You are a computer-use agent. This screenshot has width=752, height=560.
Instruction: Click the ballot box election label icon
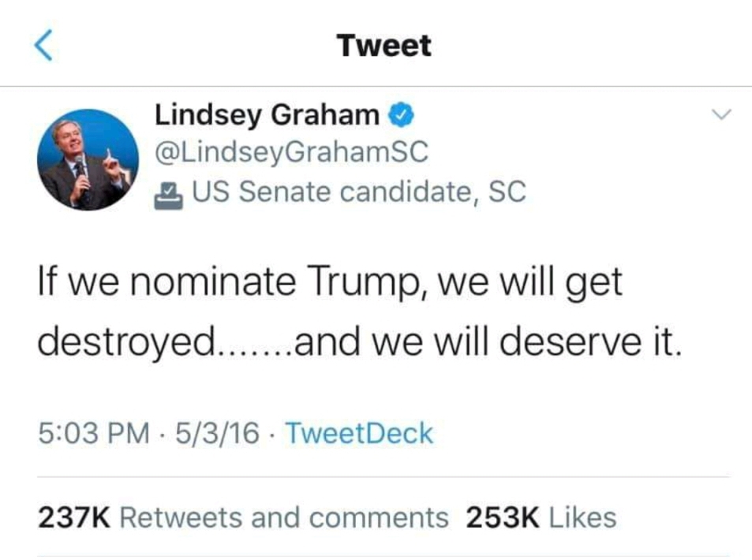coord(168,196)
